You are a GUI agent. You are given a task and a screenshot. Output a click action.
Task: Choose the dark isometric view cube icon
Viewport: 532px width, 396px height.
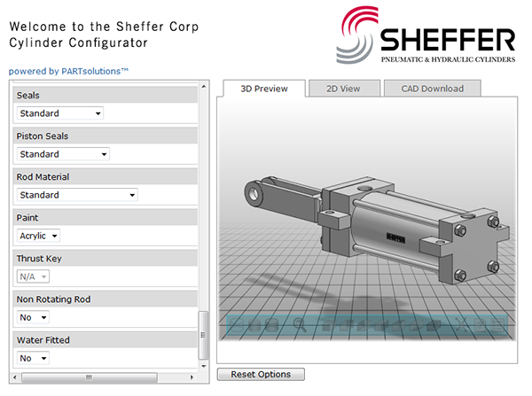[x=434, y=325]
